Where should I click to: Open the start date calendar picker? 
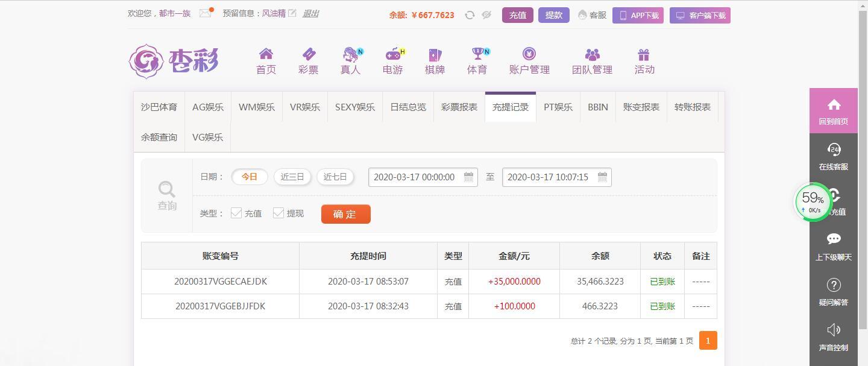469,177
